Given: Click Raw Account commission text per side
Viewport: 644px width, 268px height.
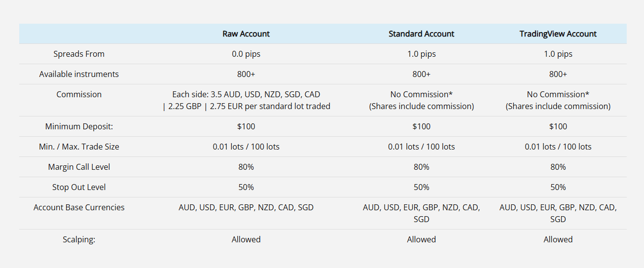Looking at the screenshot, I should (x=246, y=100).
